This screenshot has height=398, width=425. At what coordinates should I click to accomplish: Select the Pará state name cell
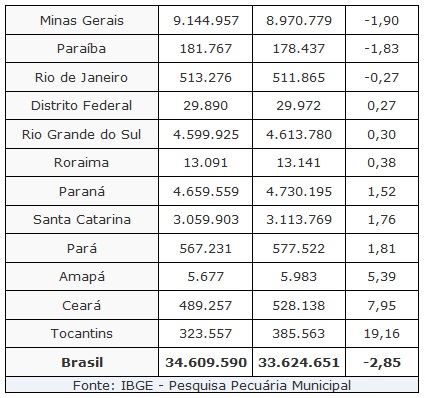[82, 248]
